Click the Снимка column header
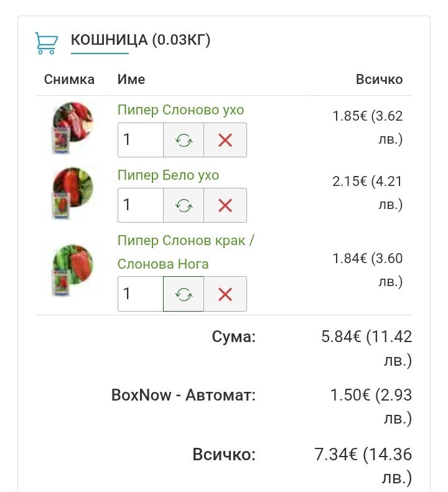This screenshot has width=448, height=492. click(x=69, y=80)
